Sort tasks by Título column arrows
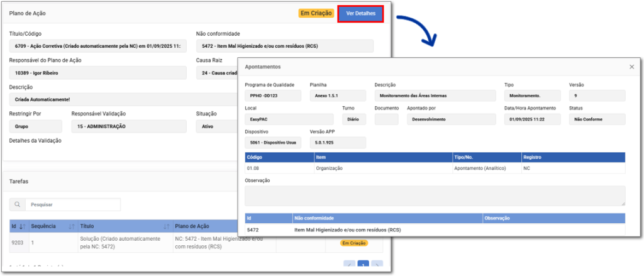This screenshot has width=644, height=276. pyautogui.click(x=166, y=226)
